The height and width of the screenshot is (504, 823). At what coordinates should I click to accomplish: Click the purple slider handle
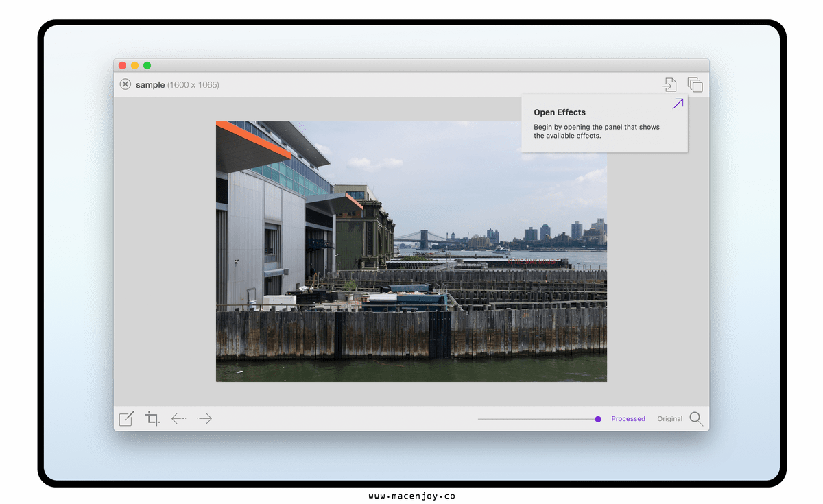point(598,418)
